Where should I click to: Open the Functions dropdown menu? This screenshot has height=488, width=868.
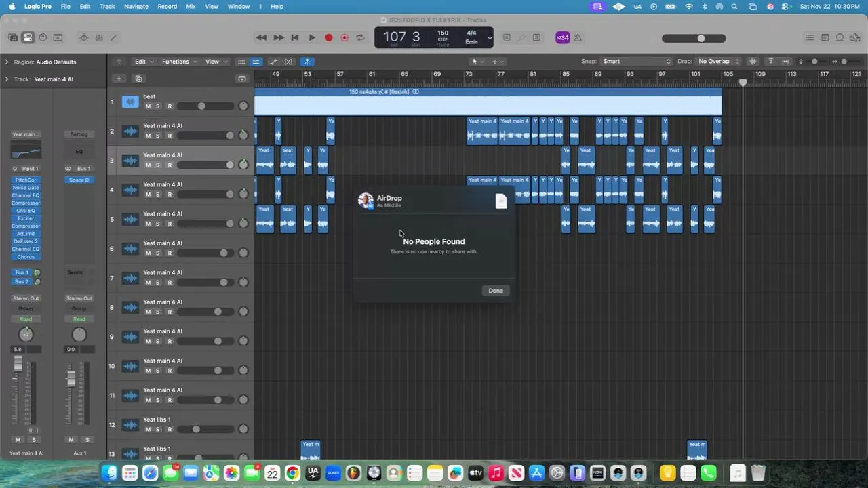coord(179,62)
